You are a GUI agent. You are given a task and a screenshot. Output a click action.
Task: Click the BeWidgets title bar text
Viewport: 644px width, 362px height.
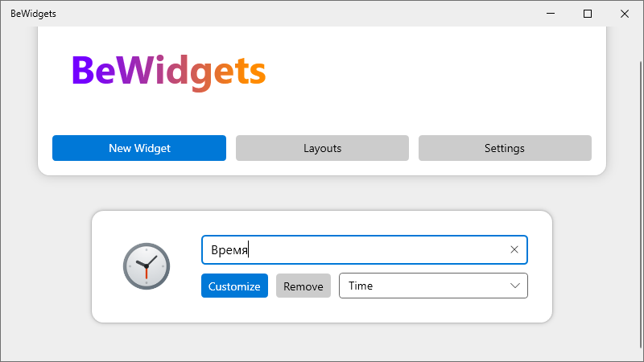click(x=33, y=14)
